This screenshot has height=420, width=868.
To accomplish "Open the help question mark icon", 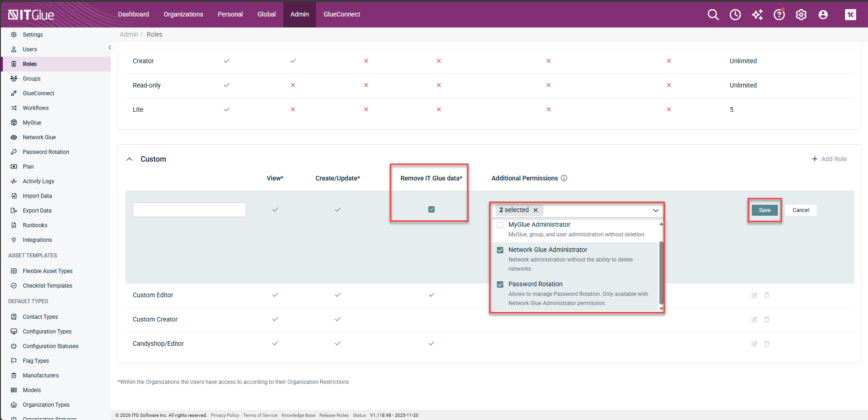I will (779, 15).
